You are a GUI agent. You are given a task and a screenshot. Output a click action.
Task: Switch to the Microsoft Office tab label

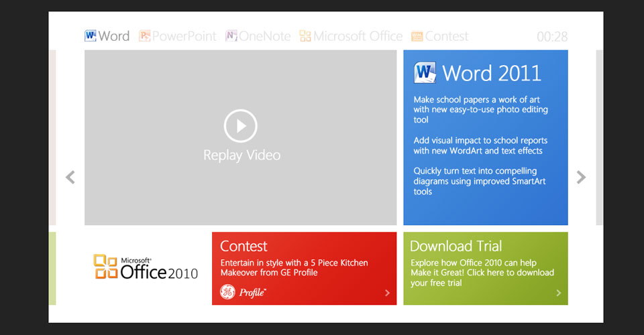click(358, 36)
